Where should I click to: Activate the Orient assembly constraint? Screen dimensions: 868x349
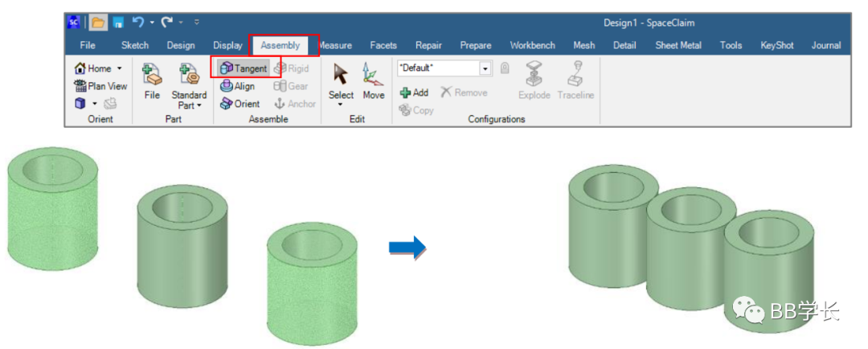click(x=240, y=104)
